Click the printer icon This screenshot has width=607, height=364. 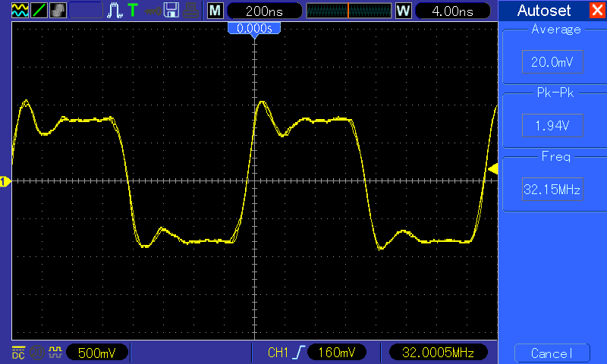(x=190, y=11)
